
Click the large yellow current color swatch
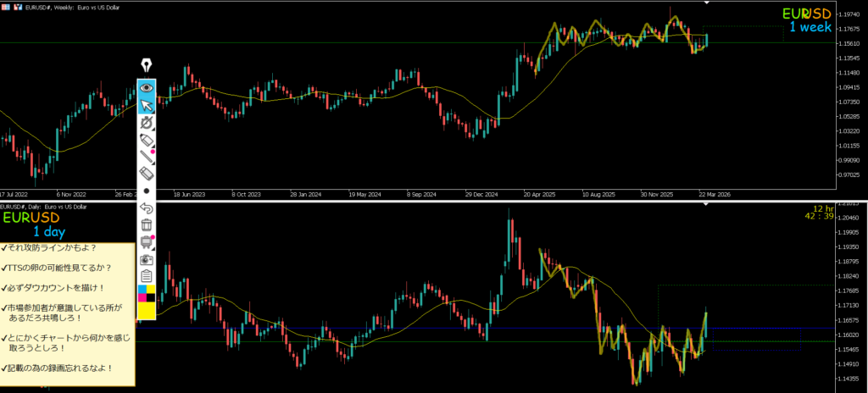coord(147,311)
